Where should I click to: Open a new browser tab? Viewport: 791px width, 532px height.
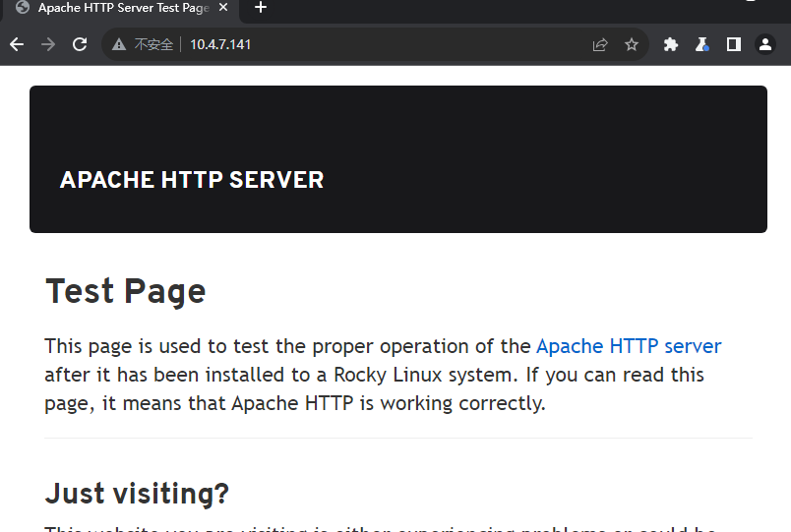(x=261, y=7)
